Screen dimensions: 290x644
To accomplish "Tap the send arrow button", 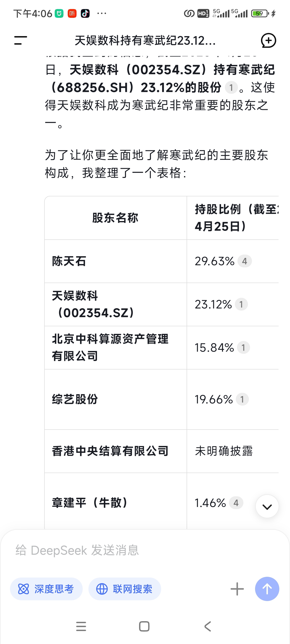I will [x=267, y=589].
